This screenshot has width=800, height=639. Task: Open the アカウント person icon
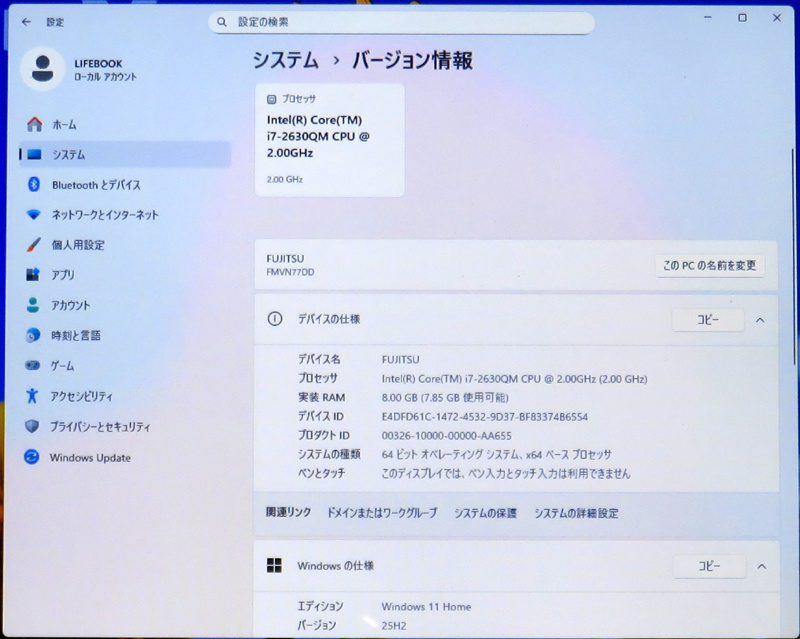tap(33, 305)
